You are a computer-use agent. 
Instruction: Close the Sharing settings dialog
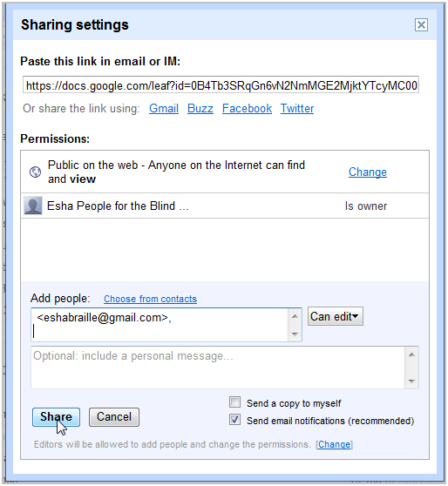[x=421, y=24]
